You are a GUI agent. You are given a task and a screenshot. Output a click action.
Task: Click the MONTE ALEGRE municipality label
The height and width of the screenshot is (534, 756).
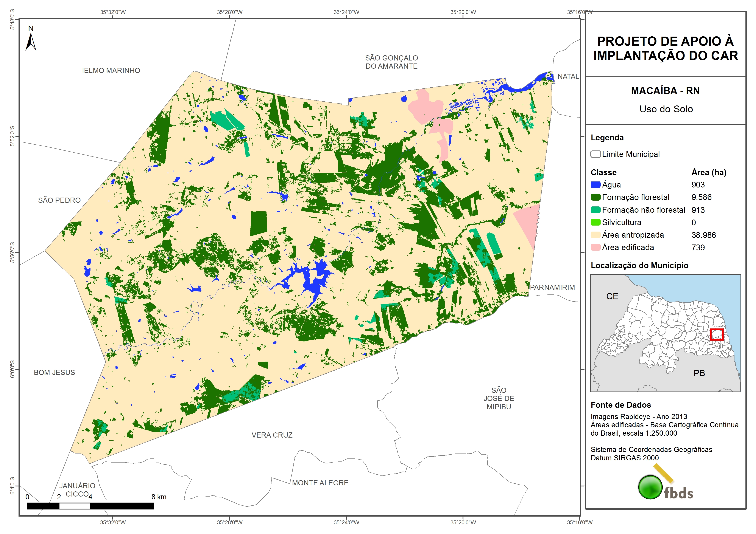click(320, 483)
